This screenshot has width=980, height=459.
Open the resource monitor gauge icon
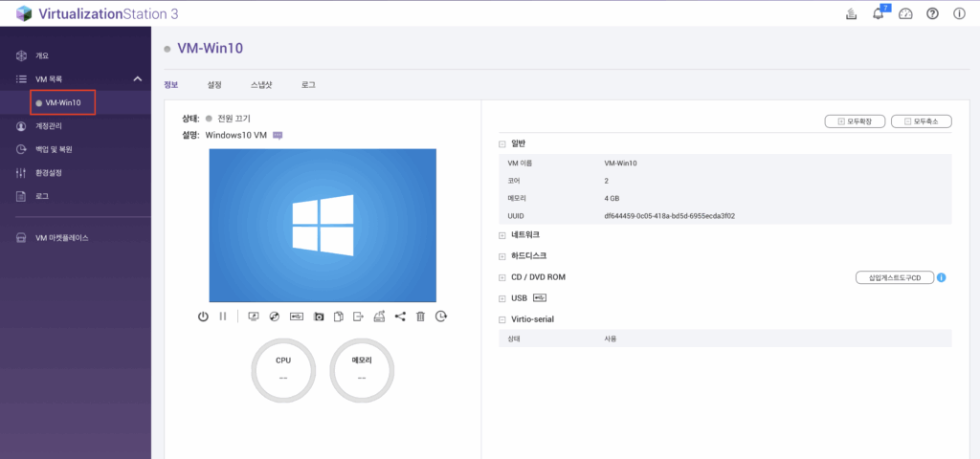coord(905,13)
